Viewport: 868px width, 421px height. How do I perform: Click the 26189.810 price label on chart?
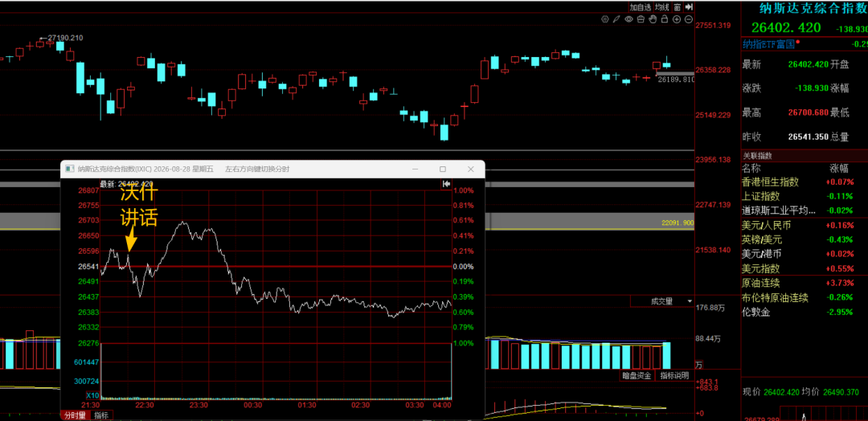675,80
